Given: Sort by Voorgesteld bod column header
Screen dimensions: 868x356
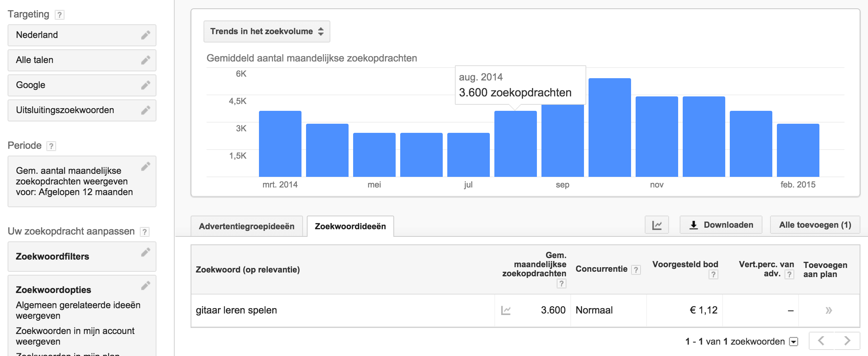Looking at the screenshot, I should click(685, 265).
